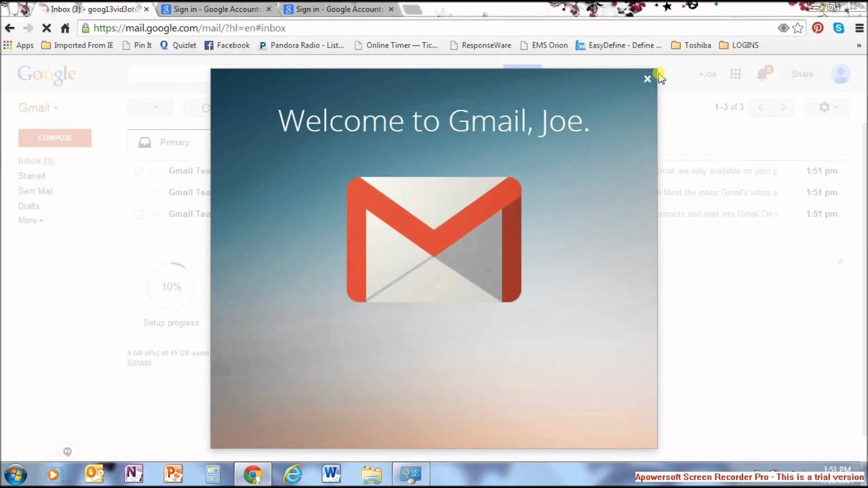The width and height of the screenshot is (868, 488).
Task: Close the Inbox (3) browser tab
Action: coord(146,9)
